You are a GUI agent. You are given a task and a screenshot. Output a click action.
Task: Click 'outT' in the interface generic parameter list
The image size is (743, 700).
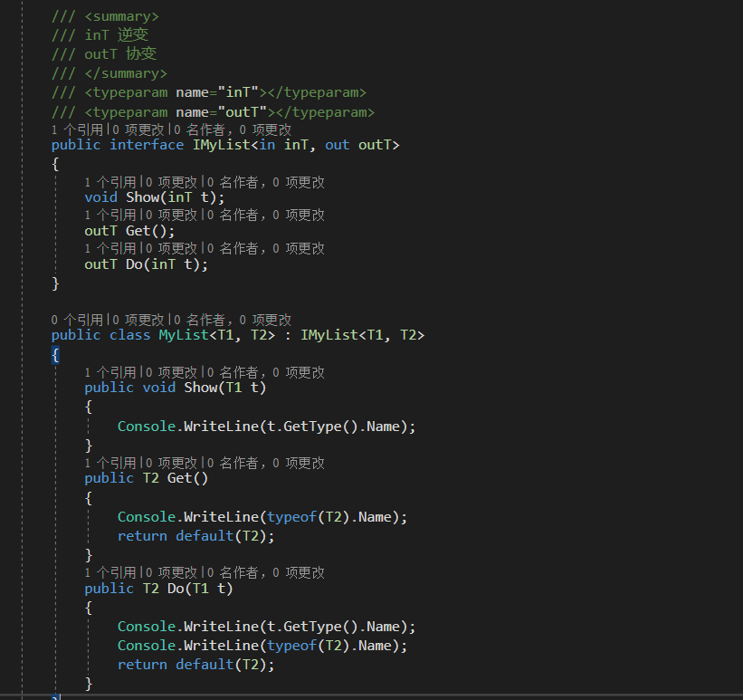tap(375, 145)
